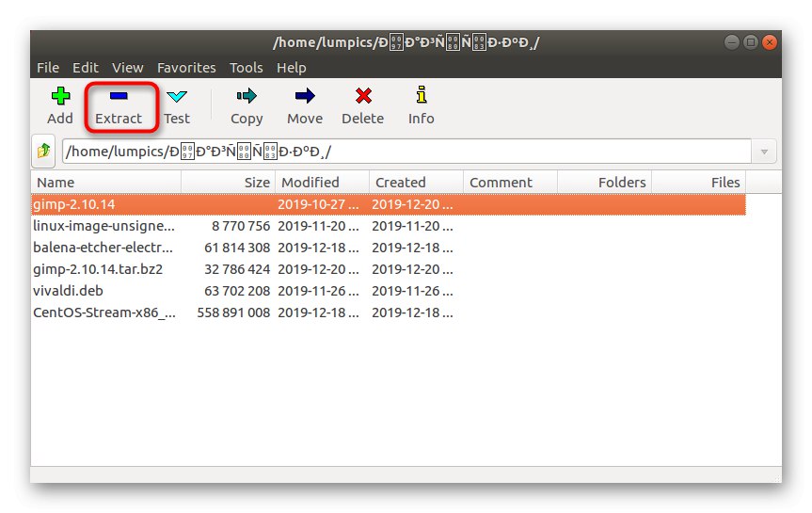Viewport: 812px width, 513px height.
Task: Click size value 8 770 756
Action: tap(241, 226)
